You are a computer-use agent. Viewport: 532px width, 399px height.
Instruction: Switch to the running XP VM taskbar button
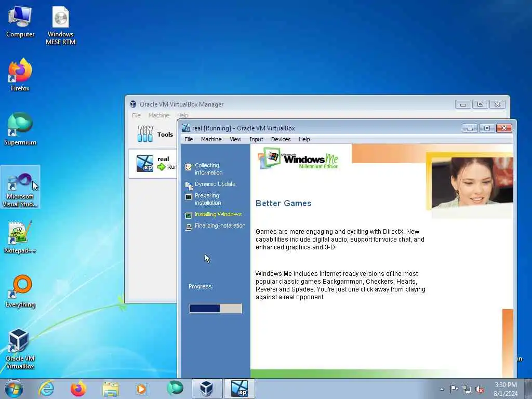pyautogui.click(x=239, y=389)
